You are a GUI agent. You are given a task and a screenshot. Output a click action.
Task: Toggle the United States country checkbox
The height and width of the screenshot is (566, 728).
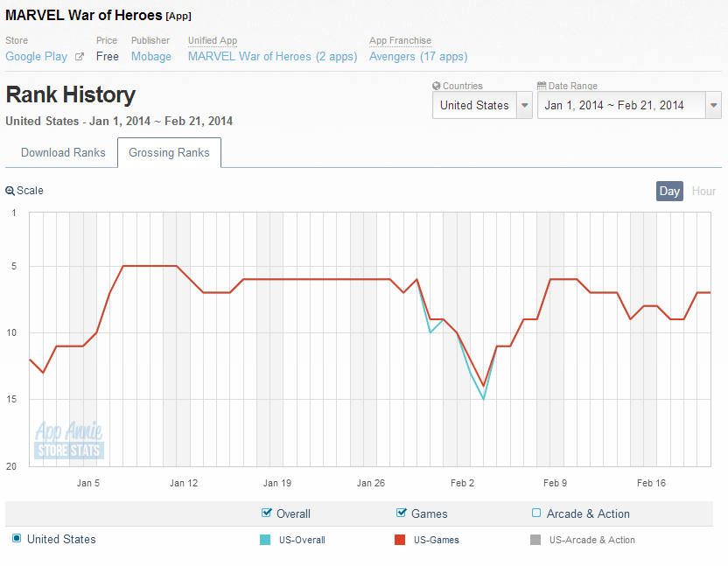(17, 539)
